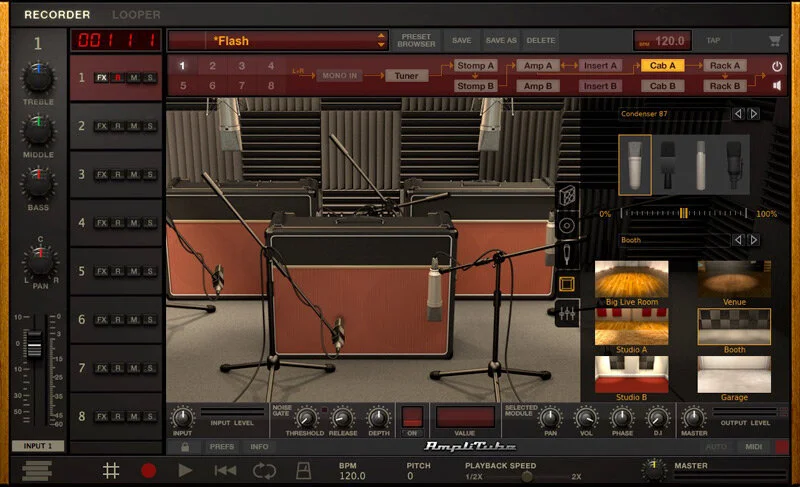Click the DELETE preset button
800x487 pixels.
coord(541,40)
